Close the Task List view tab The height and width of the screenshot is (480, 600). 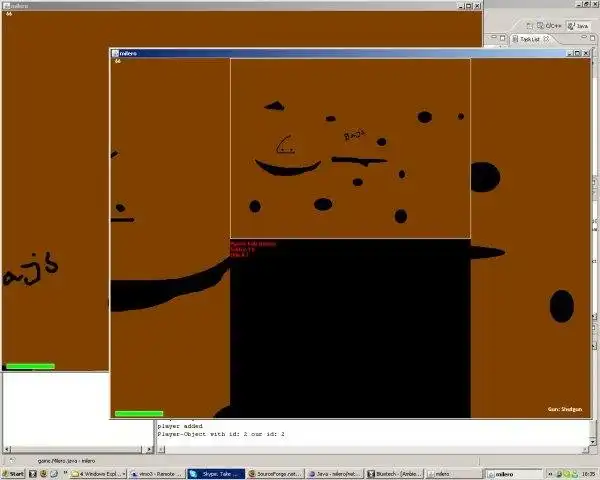(x=546, y=39)
